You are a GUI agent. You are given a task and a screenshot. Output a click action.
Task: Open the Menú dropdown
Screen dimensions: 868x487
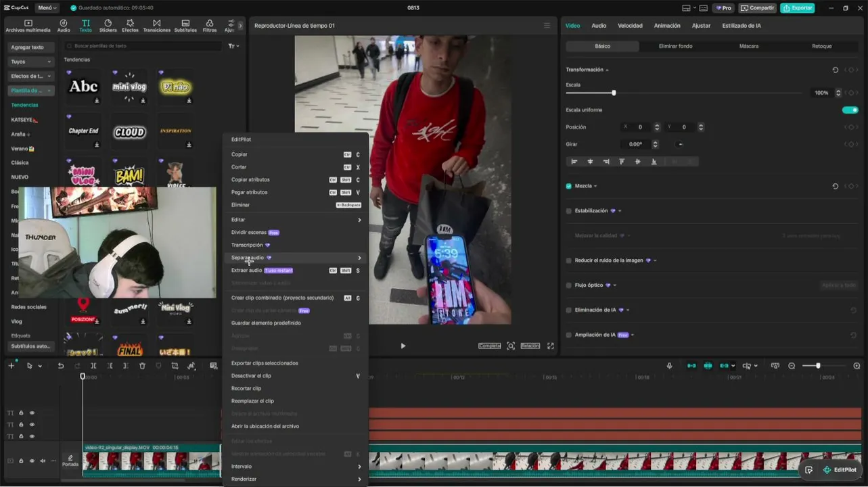(47, 7)
